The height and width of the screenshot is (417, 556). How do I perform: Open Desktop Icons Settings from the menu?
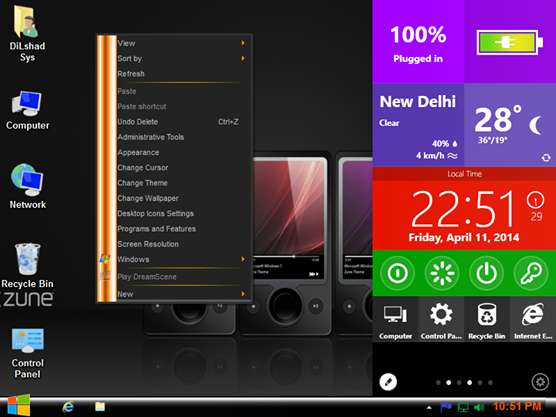tap(181, 213)
